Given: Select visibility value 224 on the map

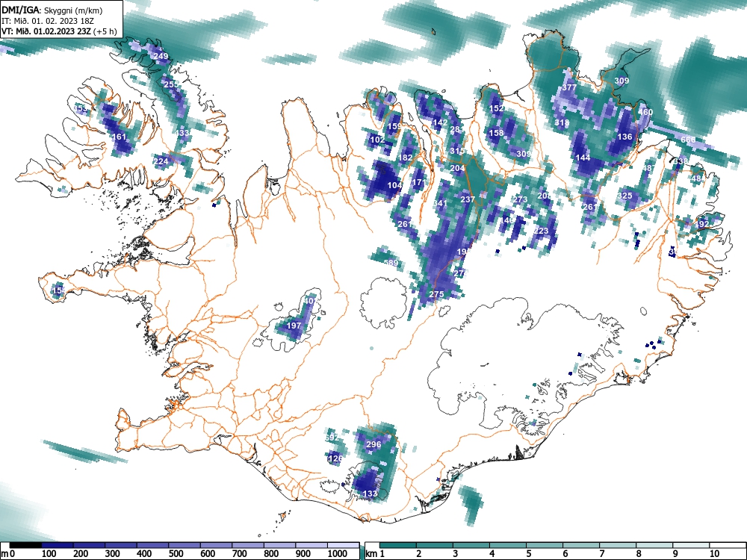Looking at the screenshot, I should tap(161, 161).
